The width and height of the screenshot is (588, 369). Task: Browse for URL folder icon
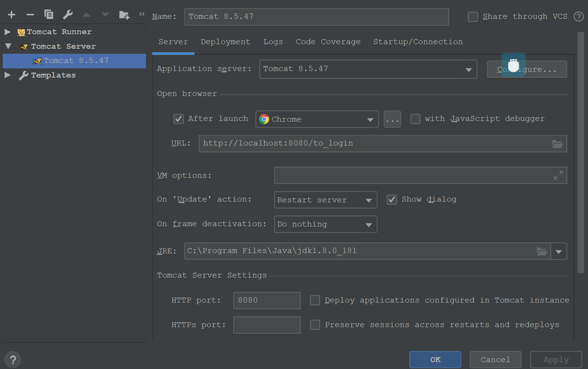pyautogui.click(x=557, y=144)
